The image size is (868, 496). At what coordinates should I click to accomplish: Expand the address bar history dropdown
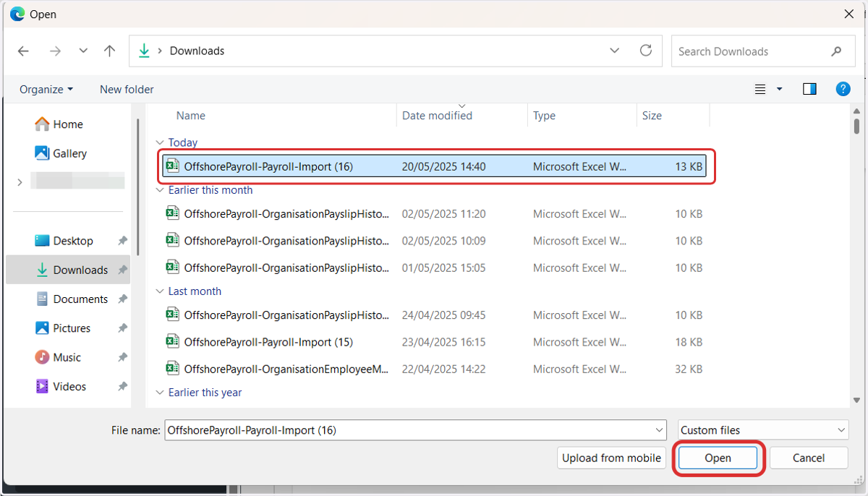(x=615, y=51)
